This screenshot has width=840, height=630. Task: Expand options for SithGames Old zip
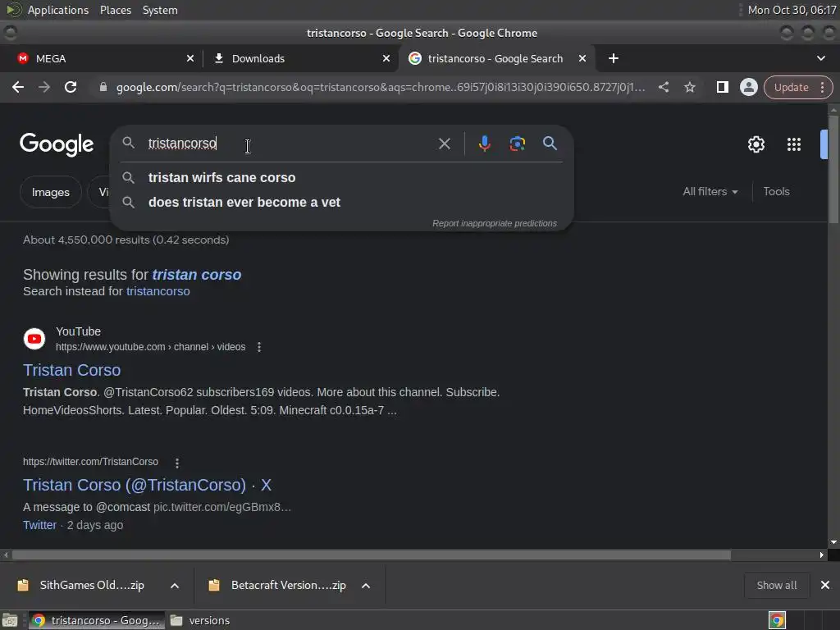[175, 586]
